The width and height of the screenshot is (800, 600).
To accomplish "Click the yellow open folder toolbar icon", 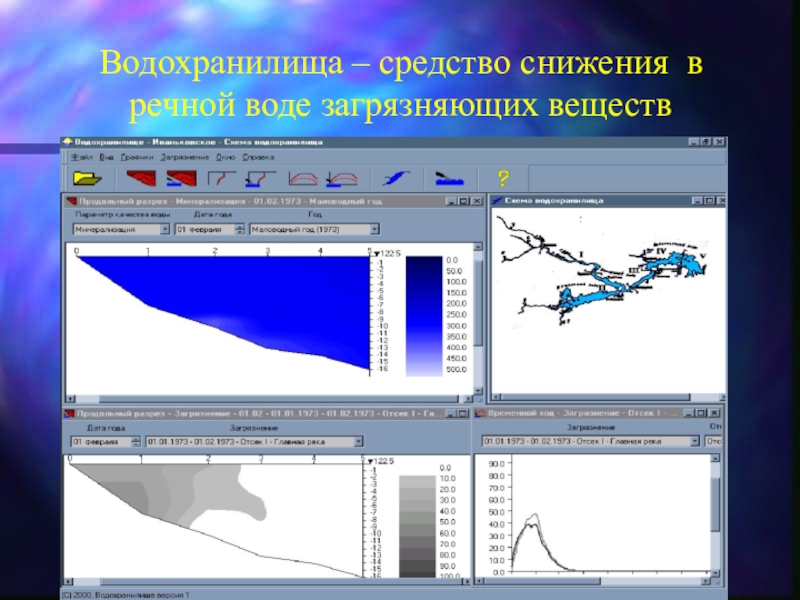I will click(87, 179).
